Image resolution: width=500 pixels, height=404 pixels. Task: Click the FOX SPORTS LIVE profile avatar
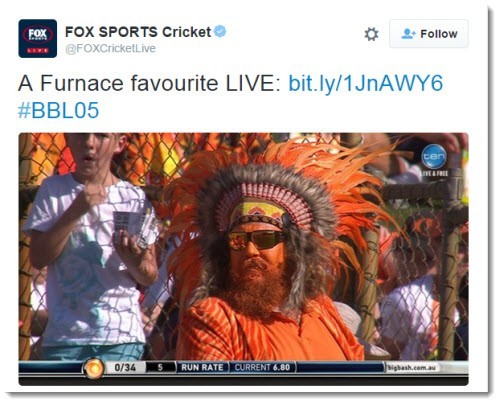[x=38, y=38]
